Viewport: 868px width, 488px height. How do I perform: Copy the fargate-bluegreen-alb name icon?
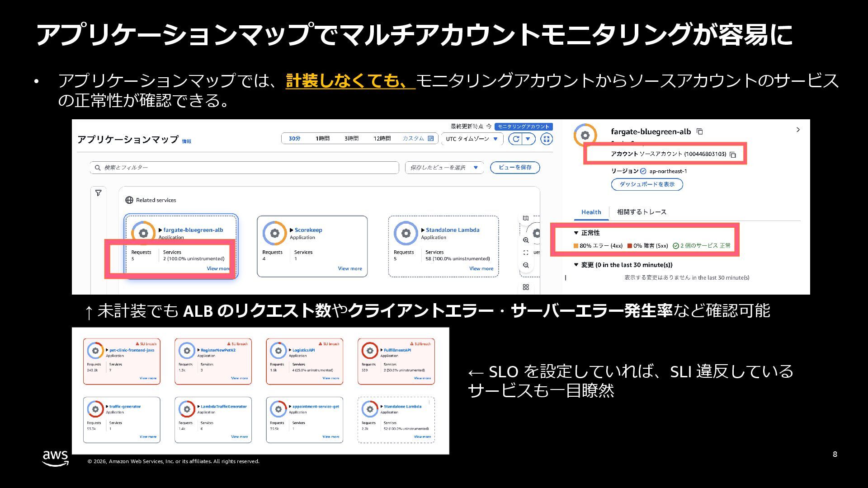click(699, 131)
